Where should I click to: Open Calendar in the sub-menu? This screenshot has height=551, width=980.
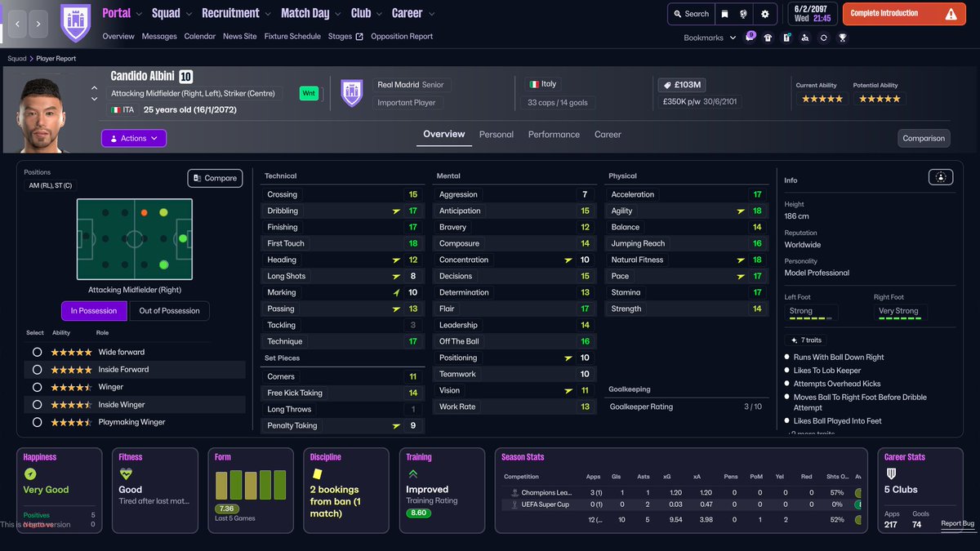pos(200,37)
